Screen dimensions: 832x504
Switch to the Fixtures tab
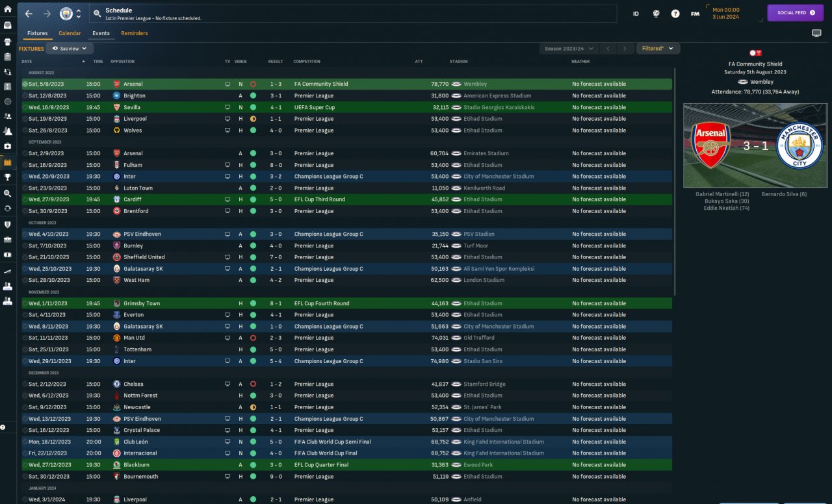click(x=37, y=33)
